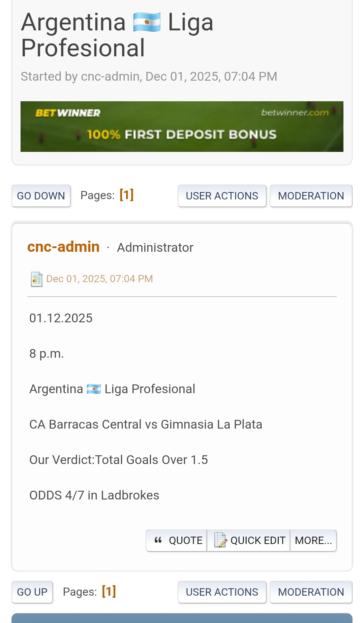Expand the More... post options
The image size is (364, 623).
(313, 541)
